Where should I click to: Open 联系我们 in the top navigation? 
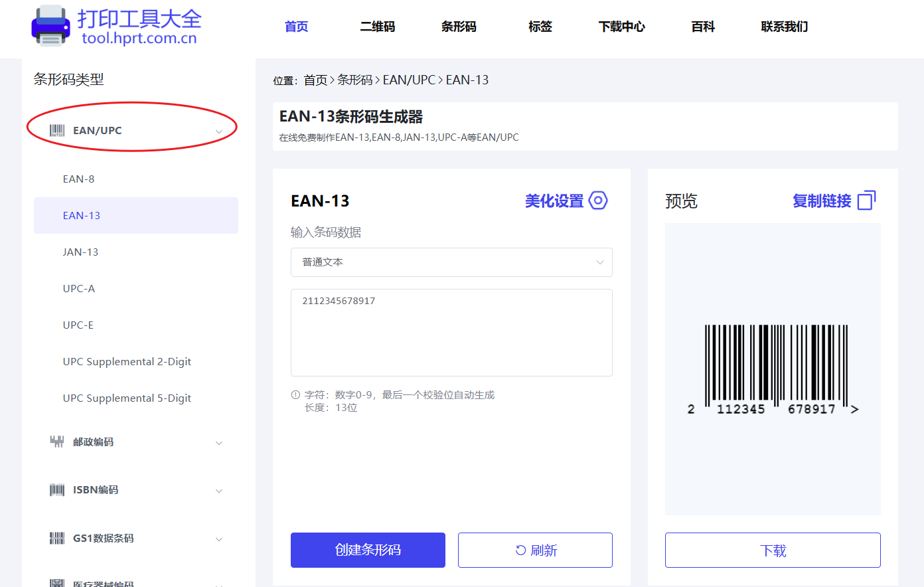(x=784, y=27)
